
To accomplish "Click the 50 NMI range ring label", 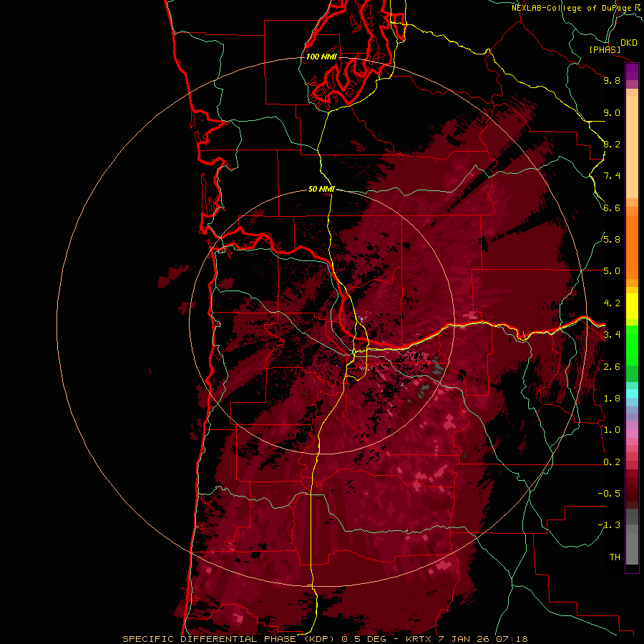I will point(321,189).
